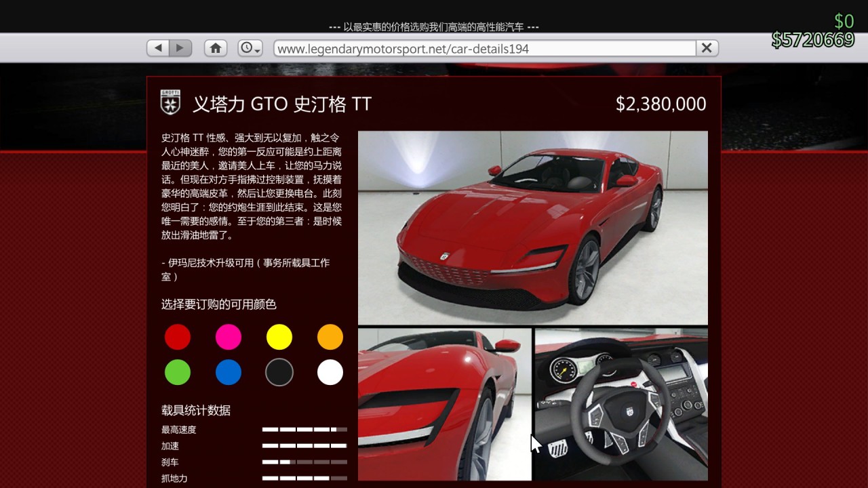View the steering wheel interior photo
Image resolution: width=868 pixels, height=488 pixels.
(621, 405)
